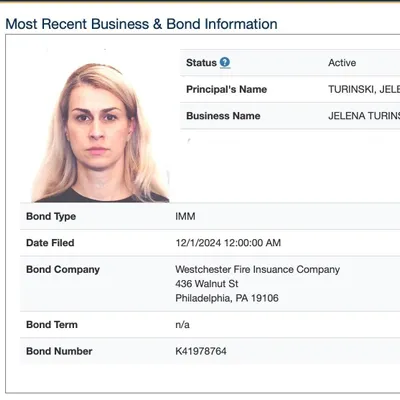This screenshot has height=400, width=400.
Task: Open the principal's photo thumbnail
Action: coord(100,132)
